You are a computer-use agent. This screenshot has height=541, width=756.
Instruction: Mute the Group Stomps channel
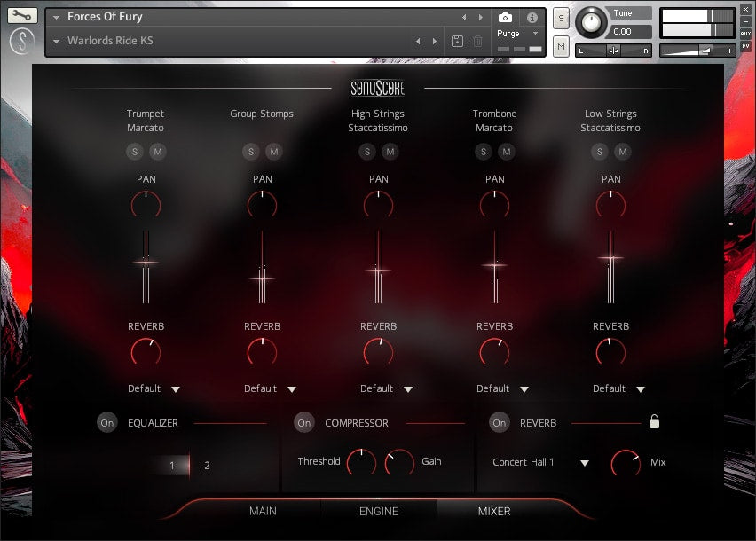(x=274, y=152)
